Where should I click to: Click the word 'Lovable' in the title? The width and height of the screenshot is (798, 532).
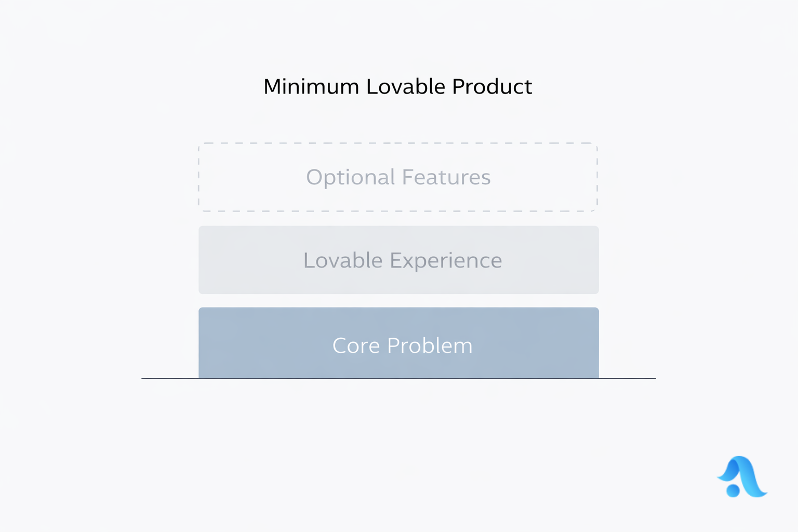[x=405, y=86]
